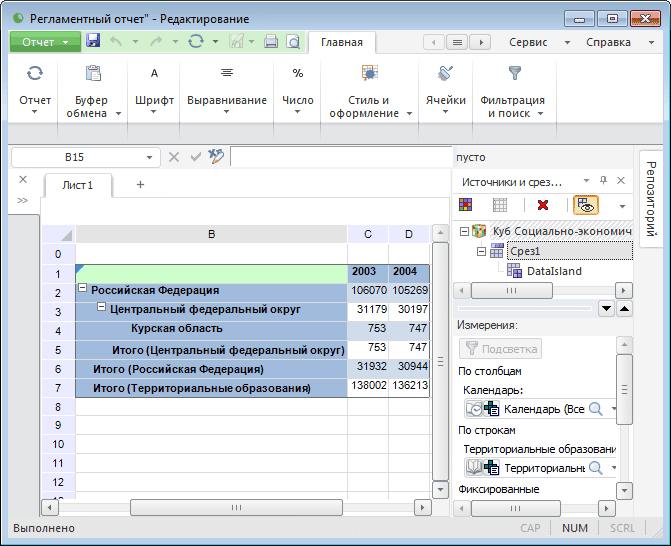Click the gray table grid icon in side panel
Viewport: 671px width, 546px height.
(x=500, y=205)
